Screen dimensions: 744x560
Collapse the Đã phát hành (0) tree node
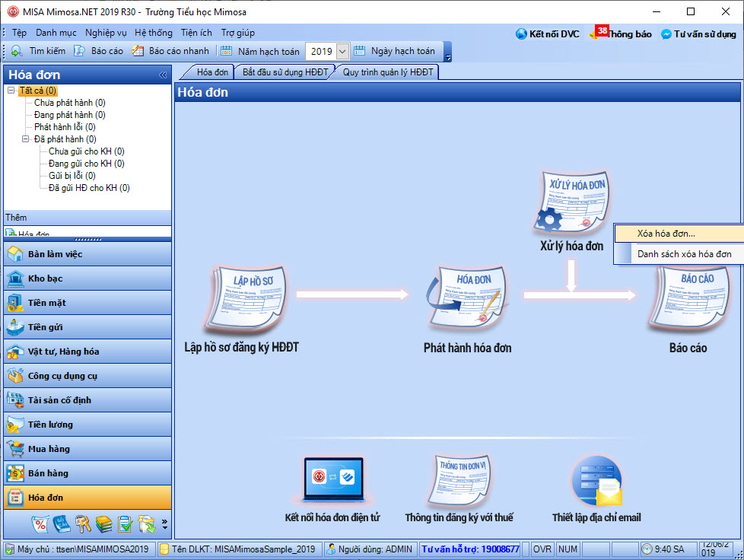tap(26, 139)
